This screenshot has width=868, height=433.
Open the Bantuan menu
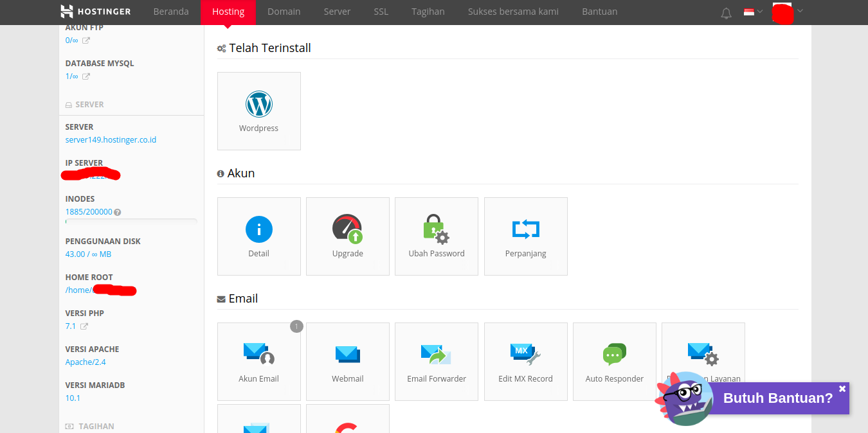[600, 12]
